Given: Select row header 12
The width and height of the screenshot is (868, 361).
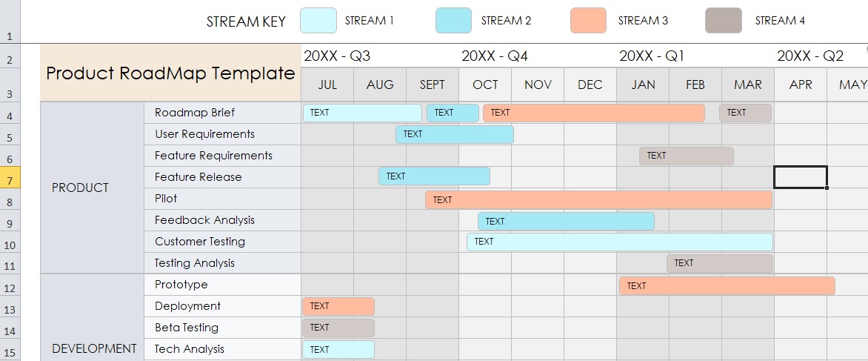Looking at the screenshot, I should point(10,285).
